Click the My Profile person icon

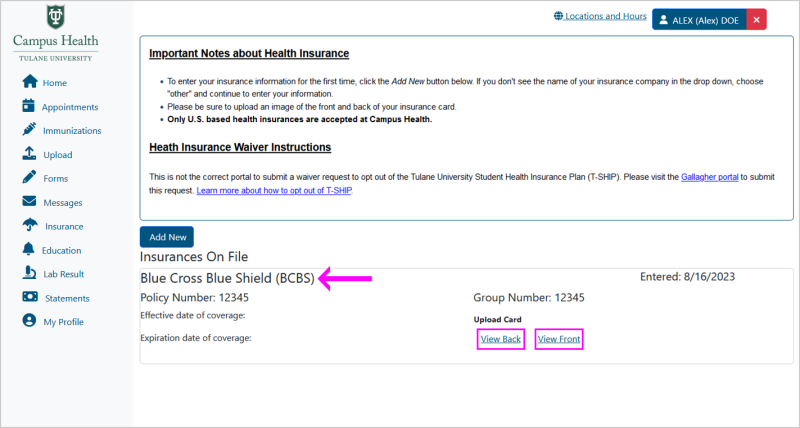[x=29, y=320]
